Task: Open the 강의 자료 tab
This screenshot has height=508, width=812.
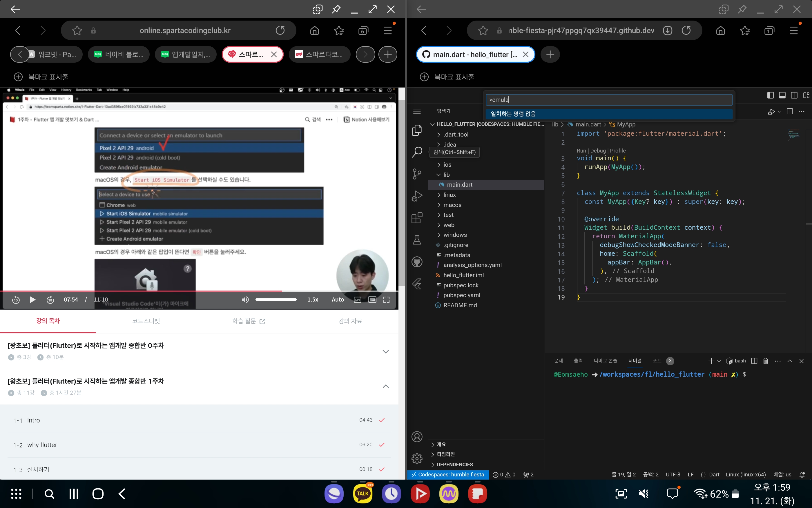Action: (x=350, y=321)
